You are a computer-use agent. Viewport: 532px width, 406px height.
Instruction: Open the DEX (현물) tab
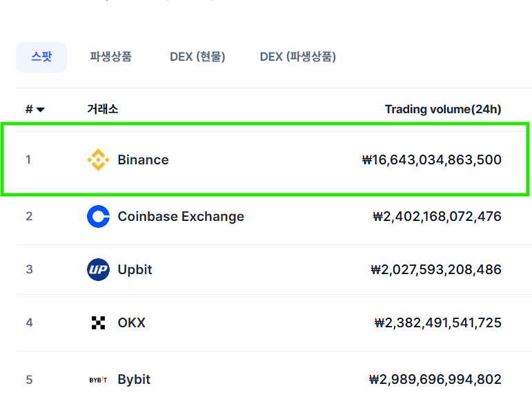[x=197, y=57]
